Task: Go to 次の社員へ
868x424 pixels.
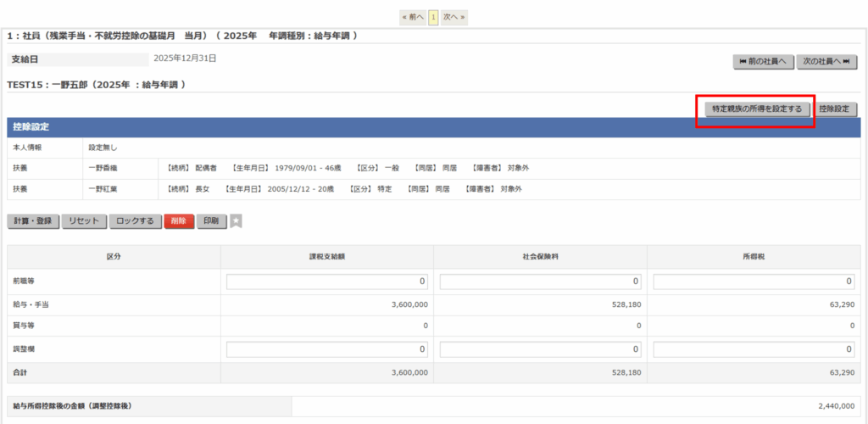Action: pos(826,62)
